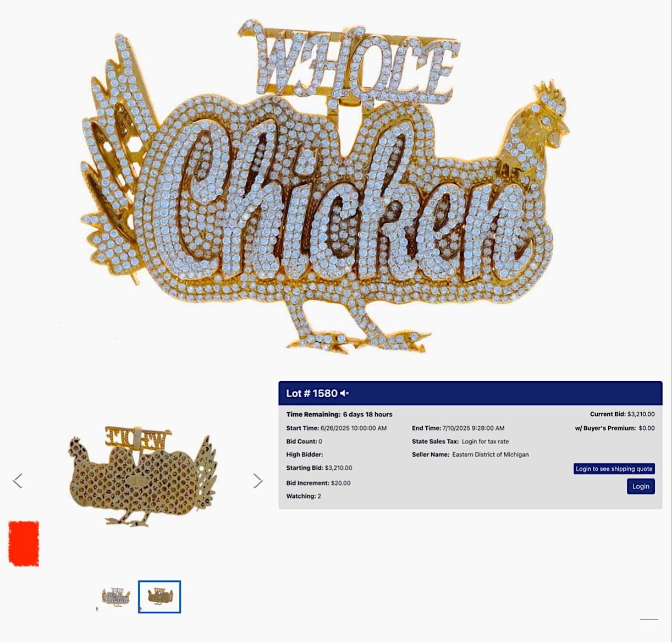Select seller name Eastern District of Michigan

(x=491, y=454)
